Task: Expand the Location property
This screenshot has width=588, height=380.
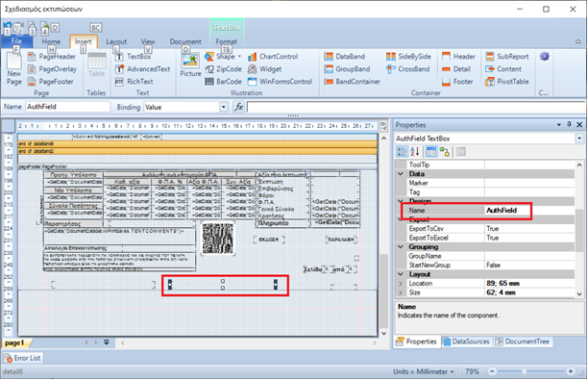Action: point(401,284)
